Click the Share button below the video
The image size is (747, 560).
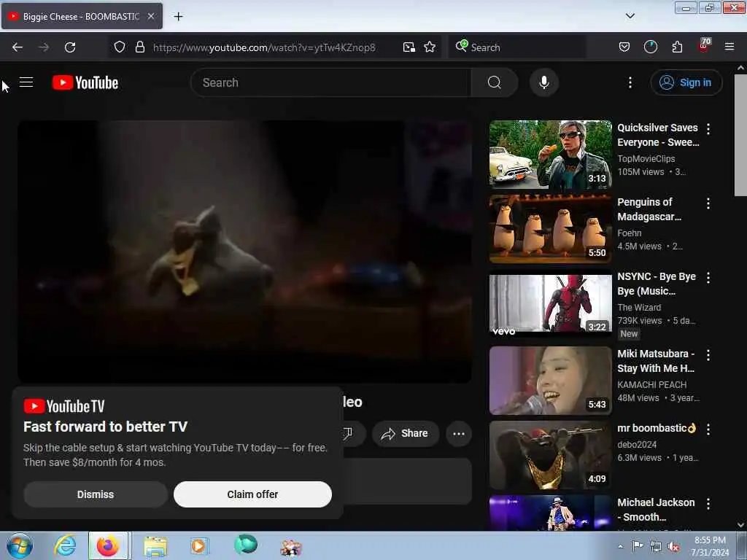(x=406, y=434)
